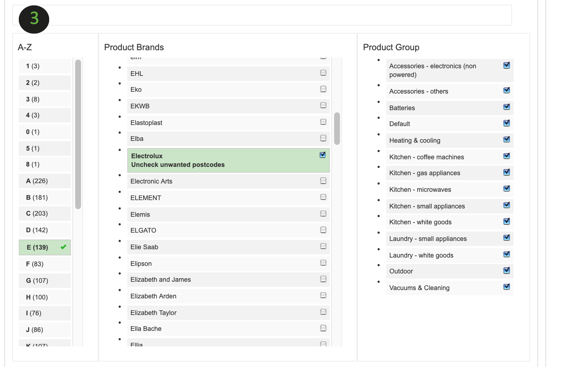Screen dimensions: 588x367
Task: Select the 0 (1) index entry
Action: point(45,132)
